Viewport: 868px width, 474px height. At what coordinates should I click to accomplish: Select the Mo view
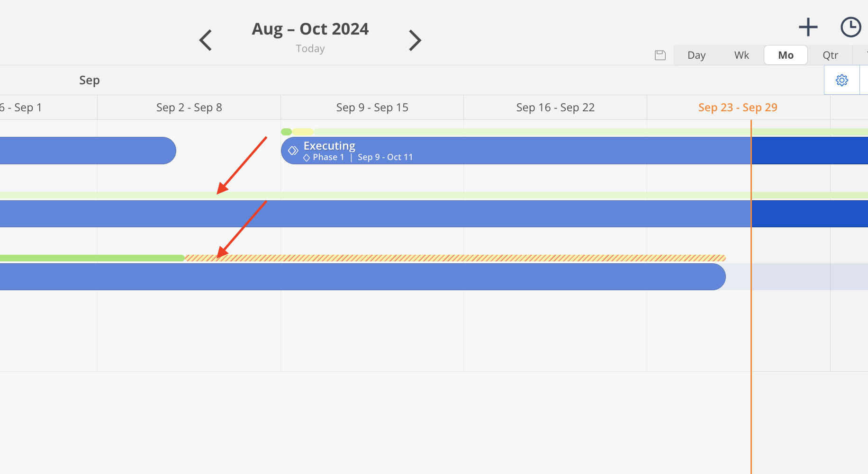pyautogui.click(x=786, y=55)
